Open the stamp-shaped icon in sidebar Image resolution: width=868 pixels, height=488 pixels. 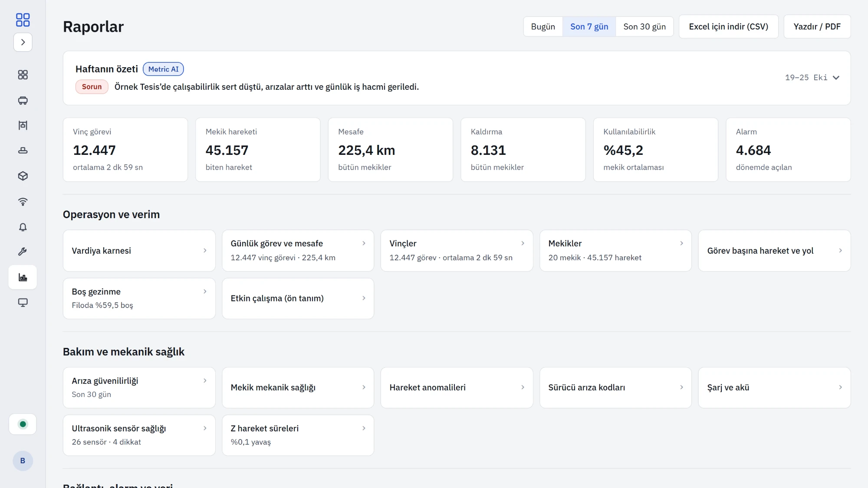tap(23, 151)
